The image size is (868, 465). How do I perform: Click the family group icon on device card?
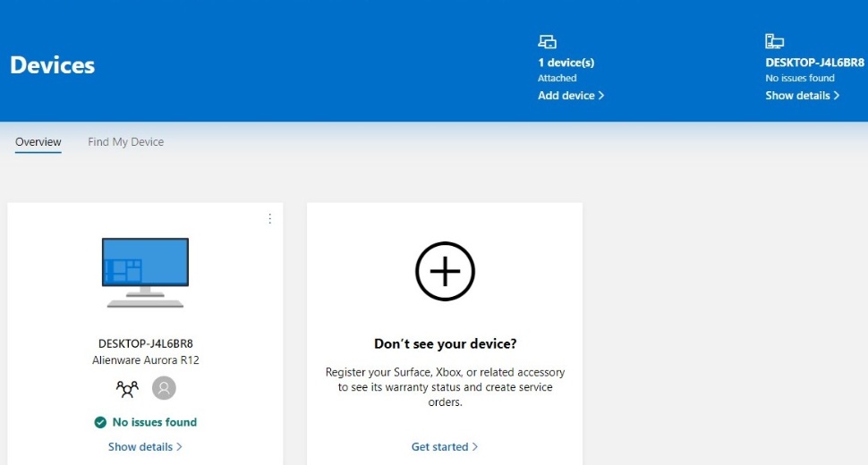click(x=127, y=389)
